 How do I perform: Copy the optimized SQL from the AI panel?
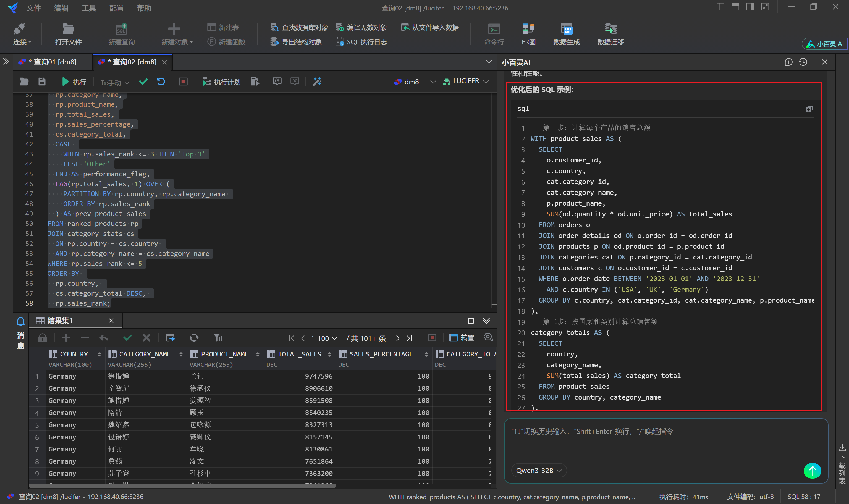(x=809, y=109)
